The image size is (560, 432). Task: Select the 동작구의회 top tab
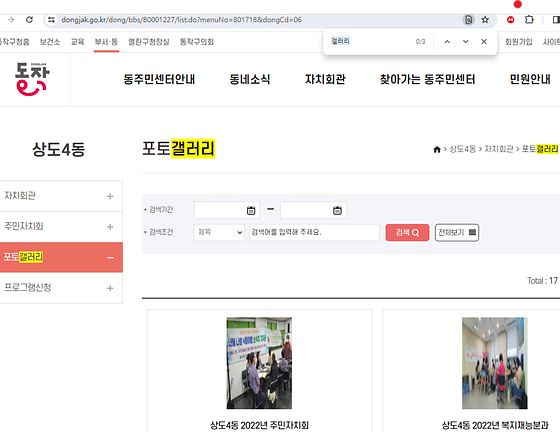[197, 42]
